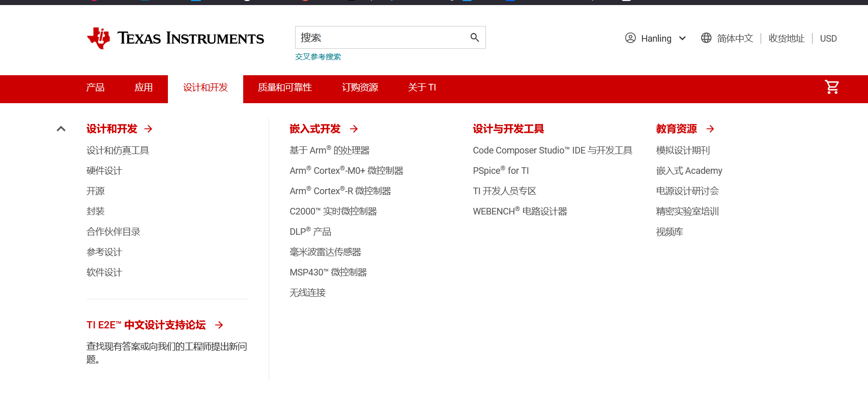
Task: Click the search magnifier icon
Action: pyautogui.click(x=475, y=38)
